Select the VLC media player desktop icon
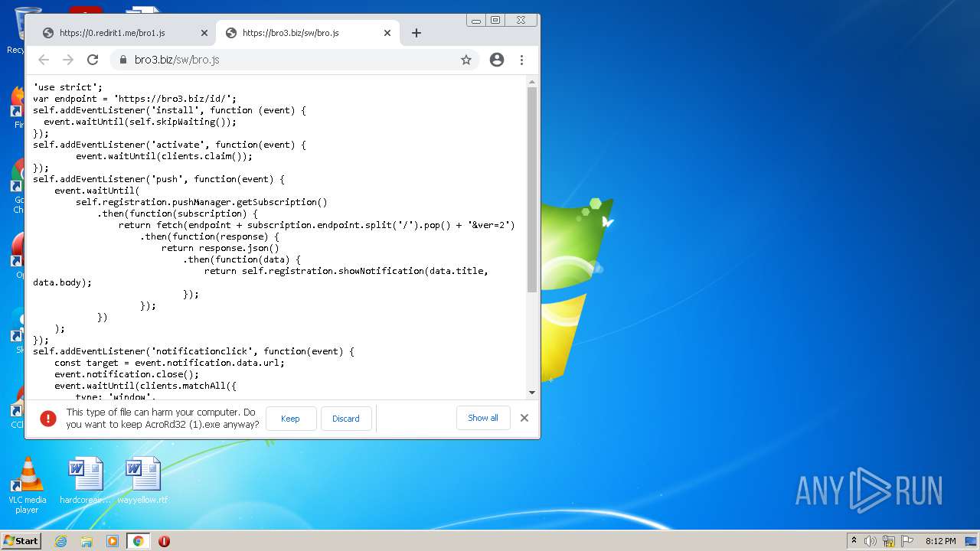 point(28,485)
